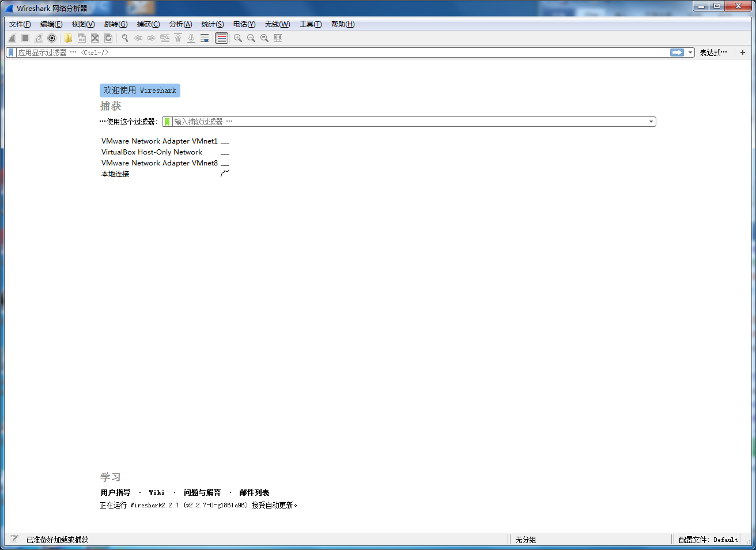Image resolution: width=756 pixels, height=550 pixels.
Task: Open the 编辑(E) menu
Action: point(51,24)
